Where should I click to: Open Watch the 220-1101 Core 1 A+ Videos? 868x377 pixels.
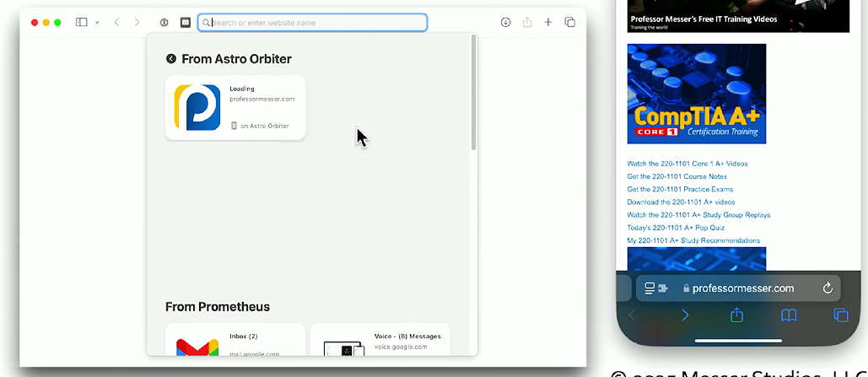687,164
